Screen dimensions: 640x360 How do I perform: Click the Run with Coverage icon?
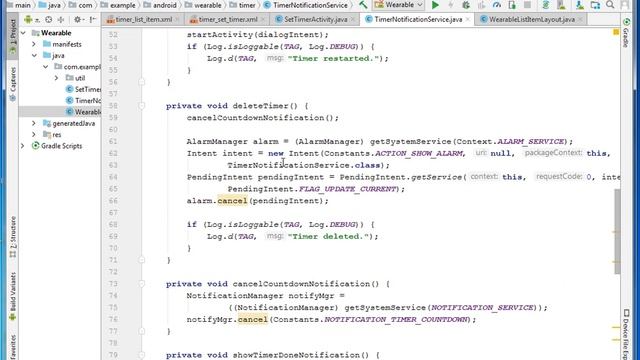click(481, 5)
